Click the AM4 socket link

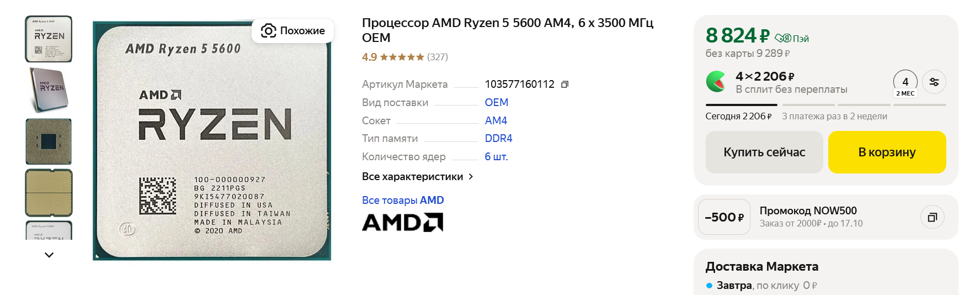coord(496,121)
